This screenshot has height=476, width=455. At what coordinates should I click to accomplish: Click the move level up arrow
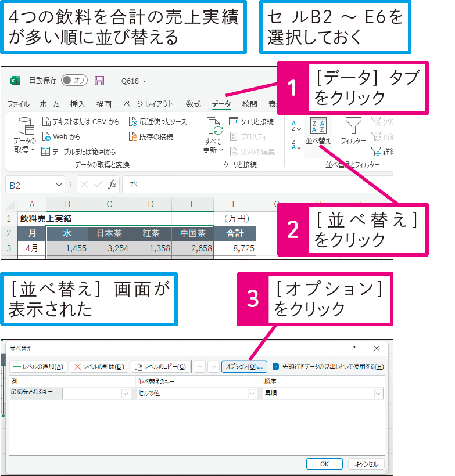[x=199, y=367]
